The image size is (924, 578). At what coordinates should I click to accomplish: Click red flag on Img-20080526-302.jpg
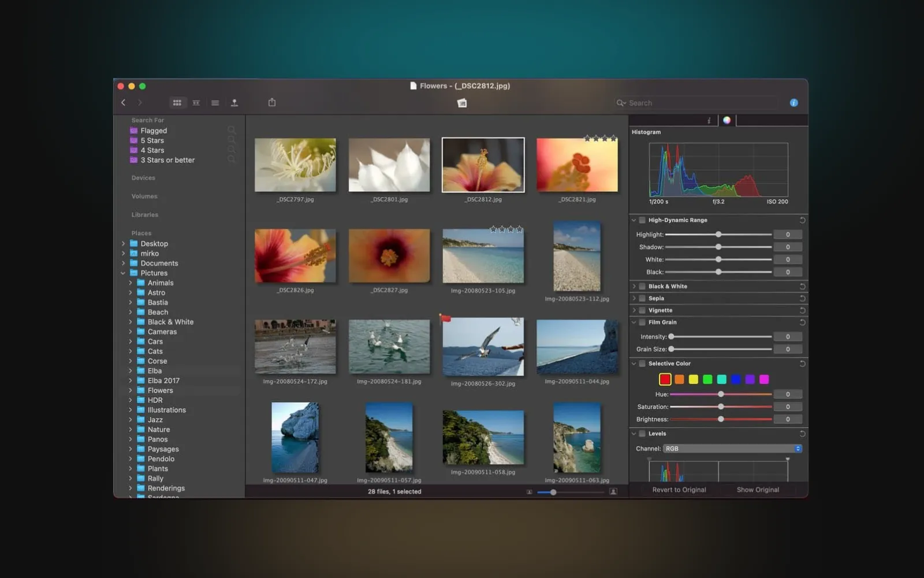pyautogui.click(x=445, y=318)
